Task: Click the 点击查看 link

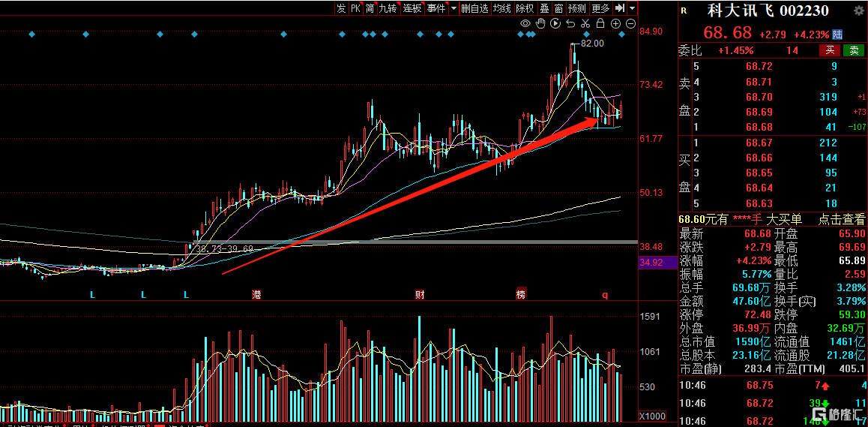Action: (842, 220)
